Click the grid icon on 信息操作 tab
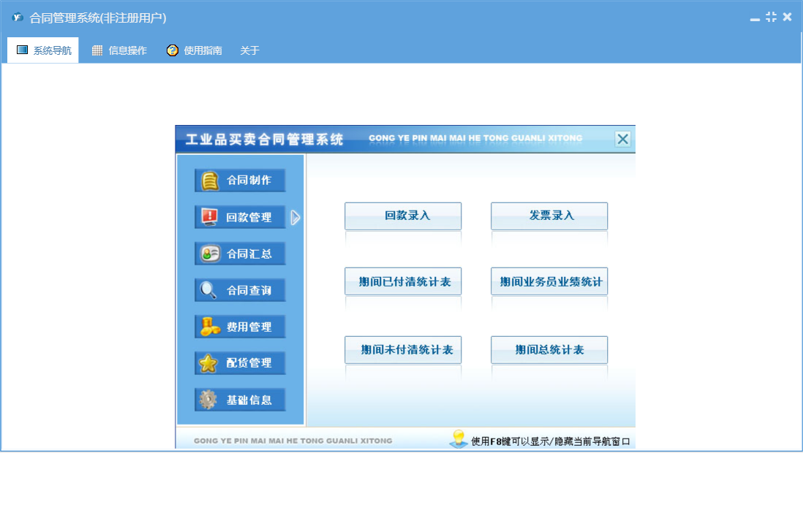 click(x=97, y=50)
